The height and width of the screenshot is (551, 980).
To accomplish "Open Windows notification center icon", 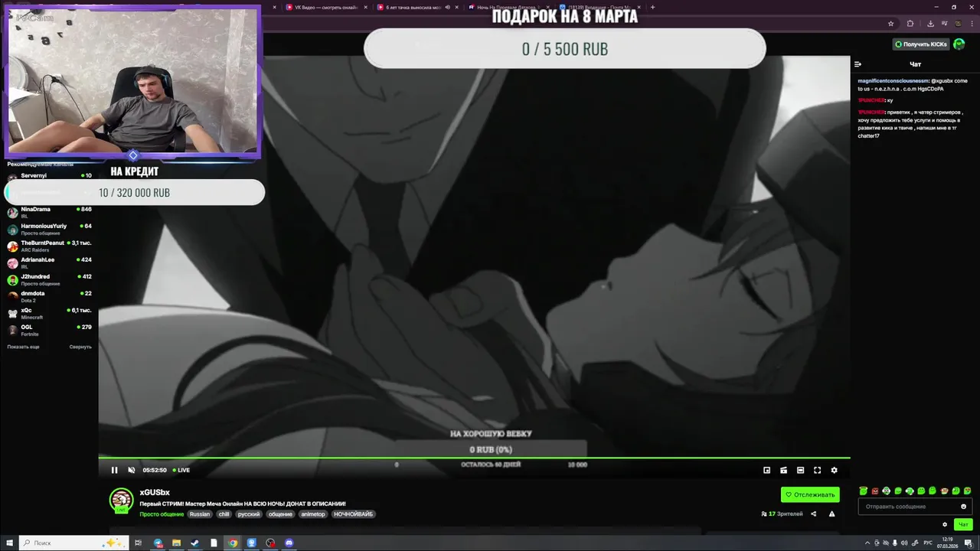I will coord(969,543).
